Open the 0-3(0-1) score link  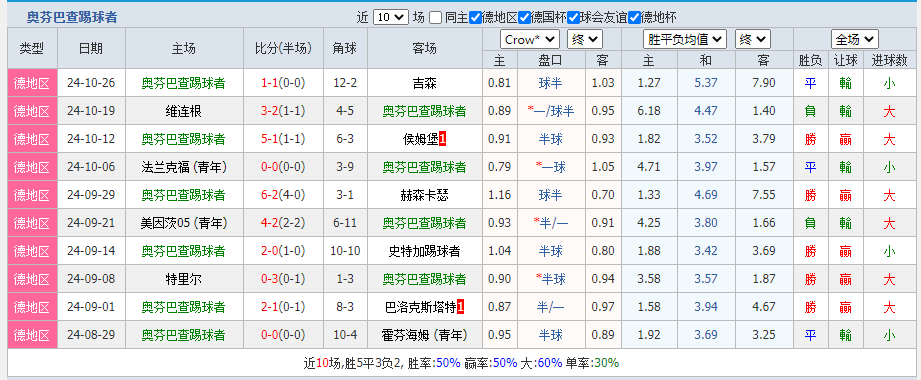coord(283,280)
